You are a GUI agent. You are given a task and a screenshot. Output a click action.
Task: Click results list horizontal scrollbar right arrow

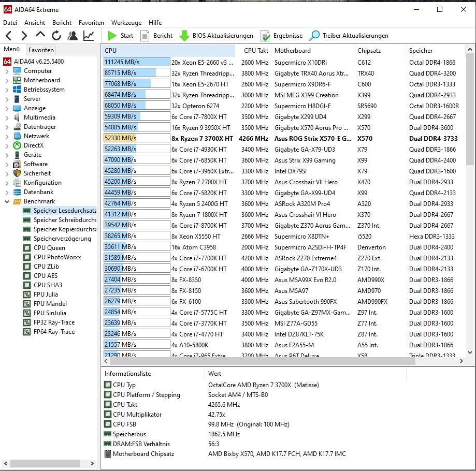point(461,361)
